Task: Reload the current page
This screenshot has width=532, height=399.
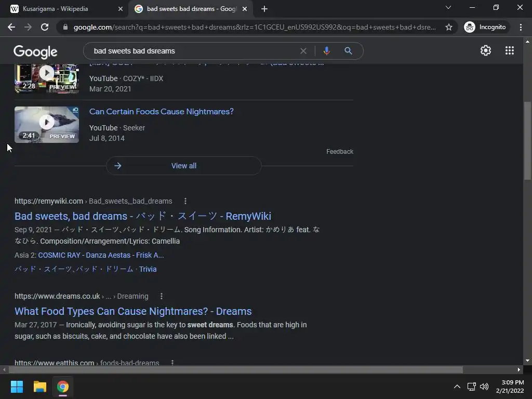Action: coord(45,27)
